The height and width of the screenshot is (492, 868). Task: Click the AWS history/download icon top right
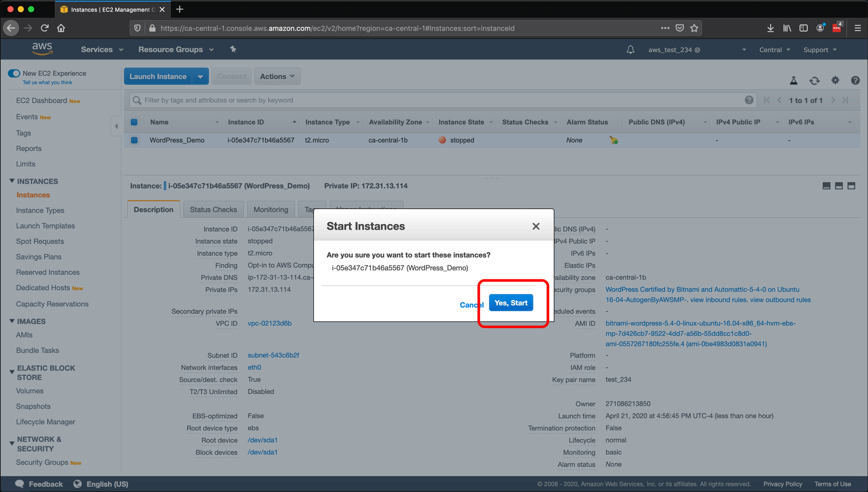click(x=769, y=27)
